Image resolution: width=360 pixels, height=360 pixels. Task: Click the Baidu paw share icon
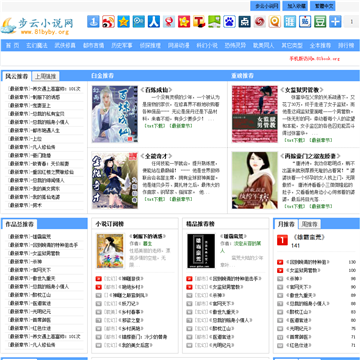coord(229,22)
